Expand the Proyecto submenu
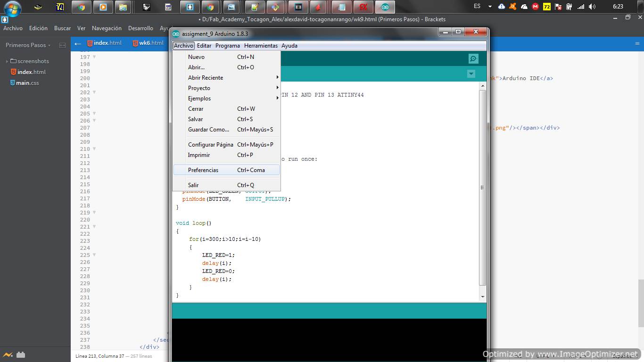 (226, 88)
